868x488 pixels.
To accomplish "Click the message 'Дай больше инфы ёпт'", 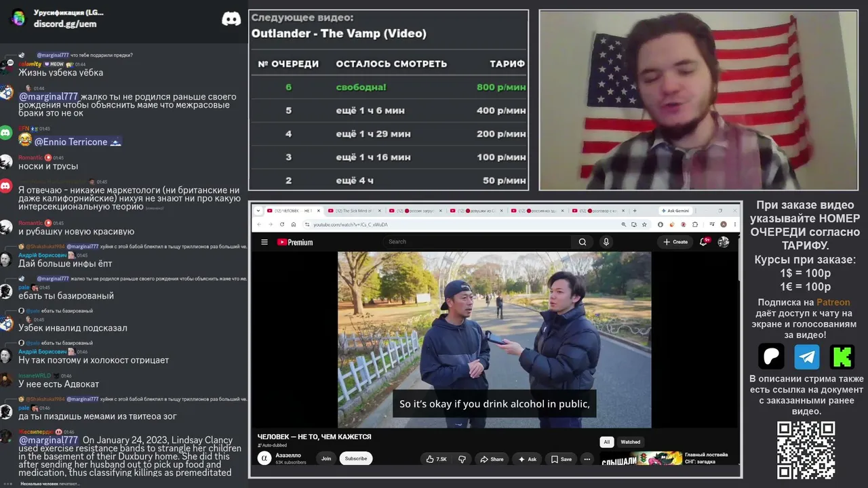I will click(65, 263).
